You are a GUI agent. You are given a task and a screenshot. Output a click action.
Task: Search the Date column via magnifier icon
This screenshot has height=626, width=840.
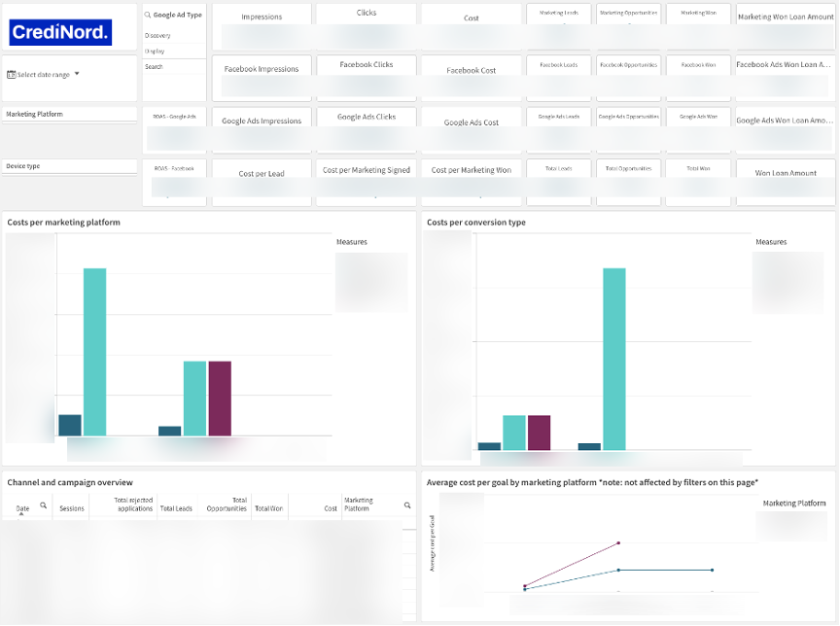tap(43, 505)
